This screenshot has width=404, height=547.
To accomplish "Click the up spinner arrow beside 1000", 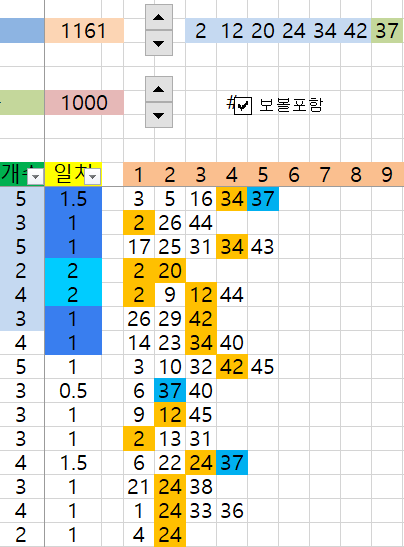I will pyautogui.click(x=159, y=89).
